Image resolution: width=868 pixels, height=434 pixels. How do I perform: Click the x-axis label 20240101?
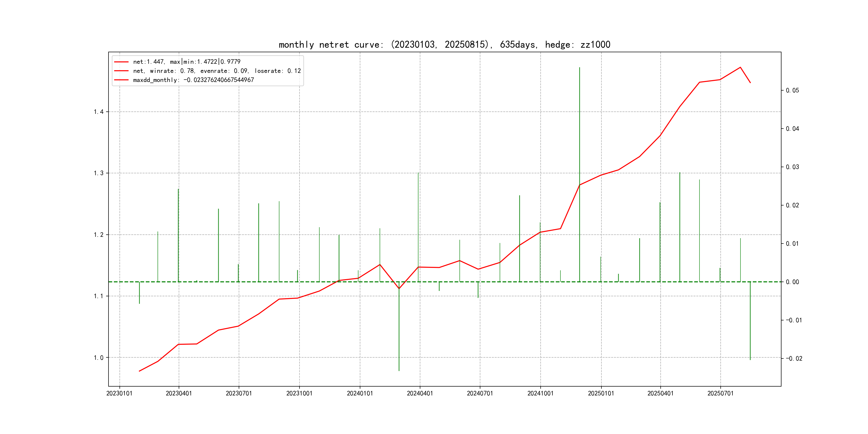(360, 393)
